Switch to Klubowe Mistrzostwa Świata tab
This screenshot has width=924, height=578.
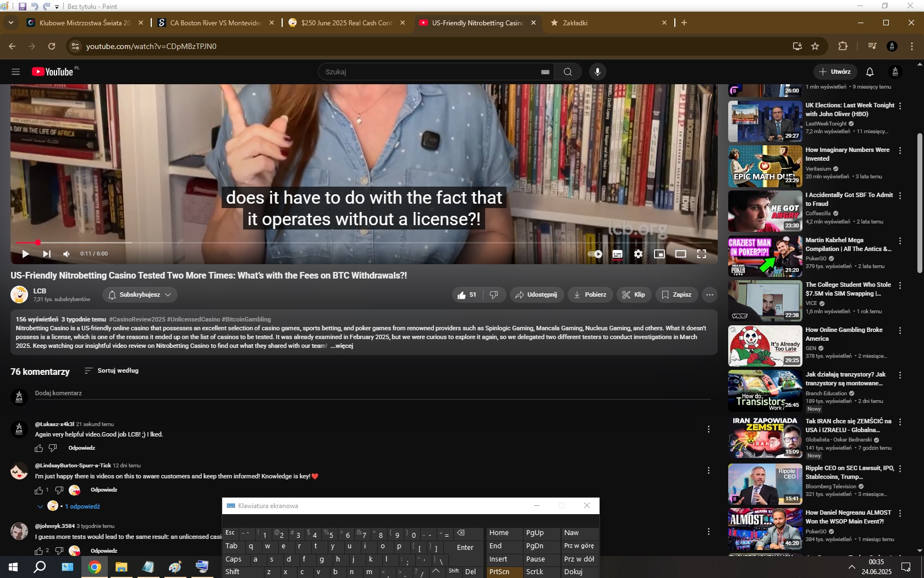(85, 23)
